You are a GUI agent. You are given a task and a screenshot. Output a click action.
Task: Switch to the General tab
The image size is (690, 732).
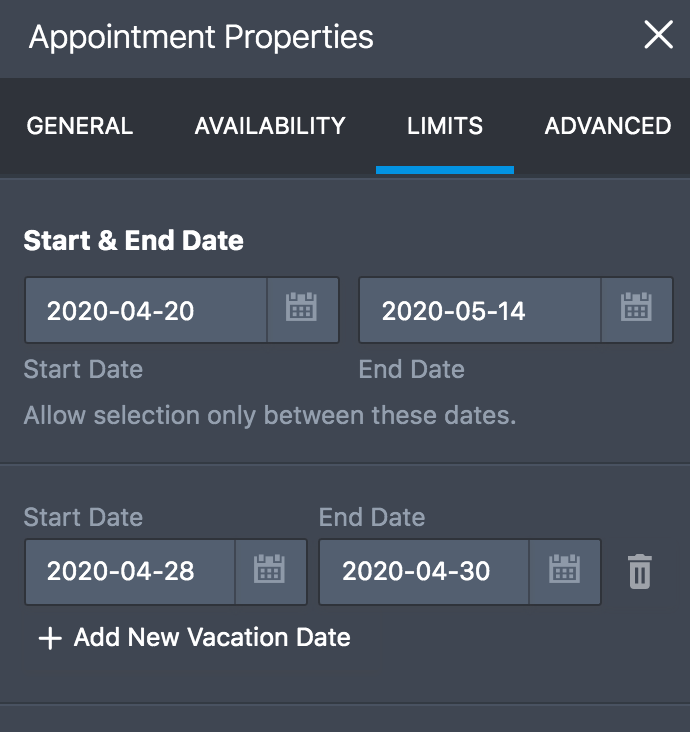pyautogui.click(x=79, y=126)
